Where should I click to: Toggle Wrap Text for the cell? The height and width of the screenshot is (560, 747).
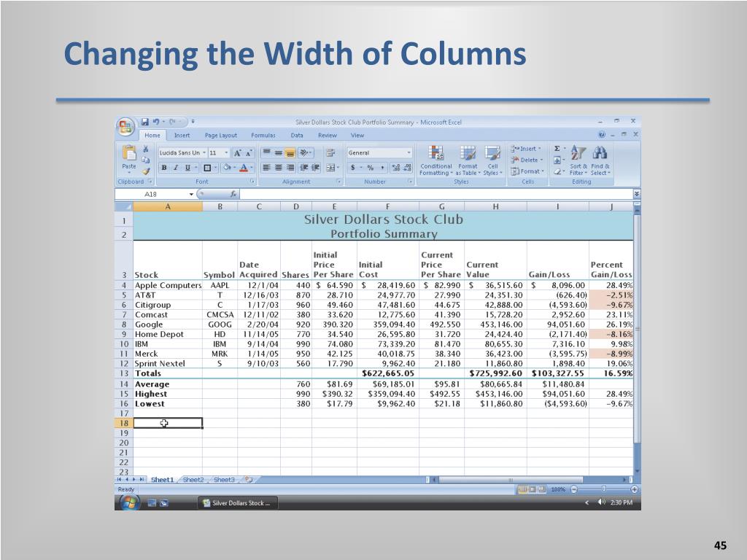[x=330, y=153]
